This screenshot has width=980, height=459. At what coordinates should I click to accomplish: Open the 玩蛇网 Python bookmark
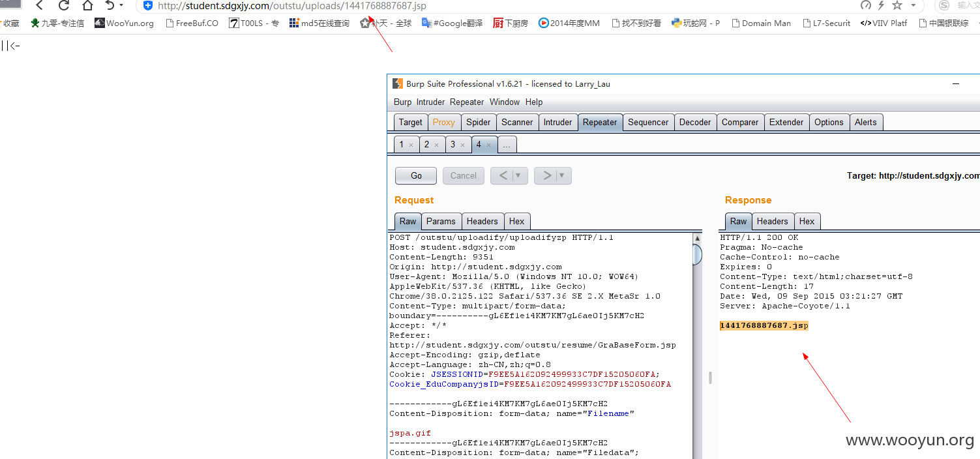point(696,23)
